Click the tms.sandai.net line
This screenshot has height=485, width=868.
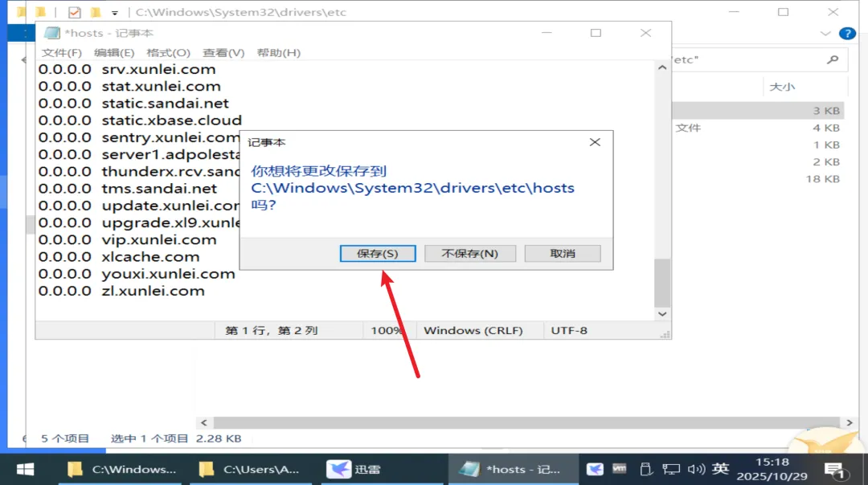127,189
